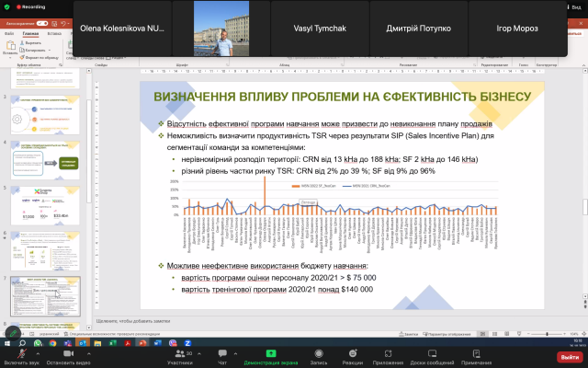Open the Участники participants panel
588x368 pixels.
(x=179, y=354)
